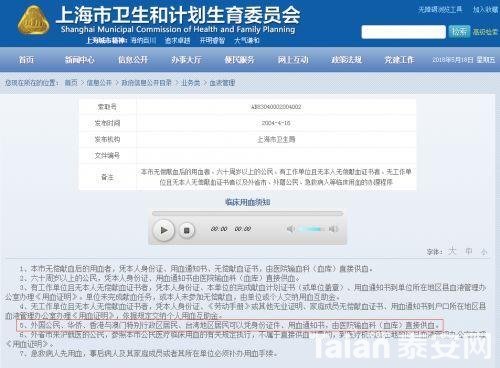The height and width of the screenshot is (368, 500).
Task: Click the green search button
Action: click(459, 32)
